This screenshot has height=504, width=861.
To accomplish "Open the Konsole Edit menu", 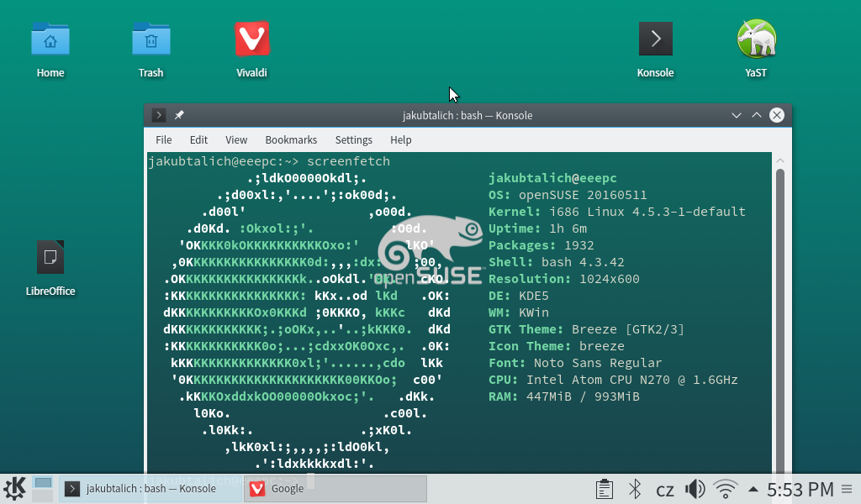I will point(198,139).
